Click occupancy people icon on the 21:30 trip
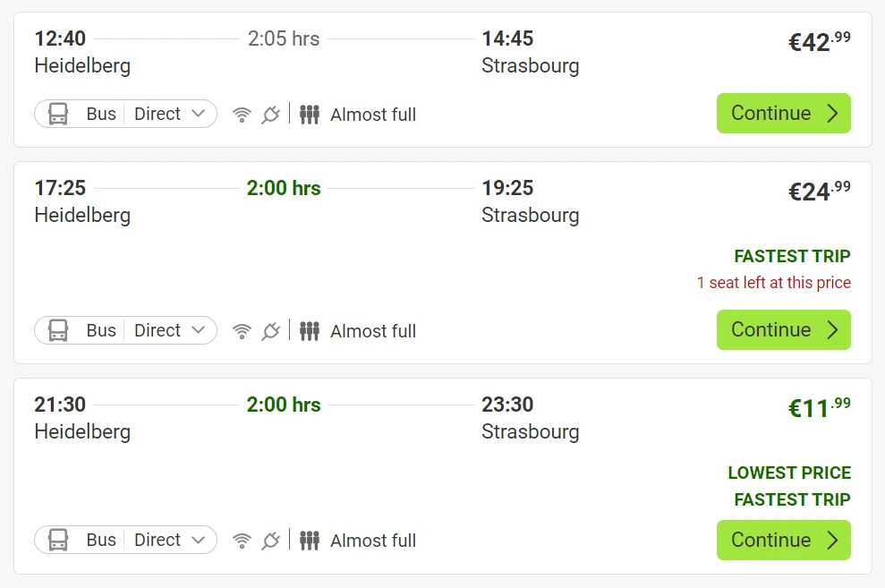Viewport: 885px width, 588px height. 310,541
